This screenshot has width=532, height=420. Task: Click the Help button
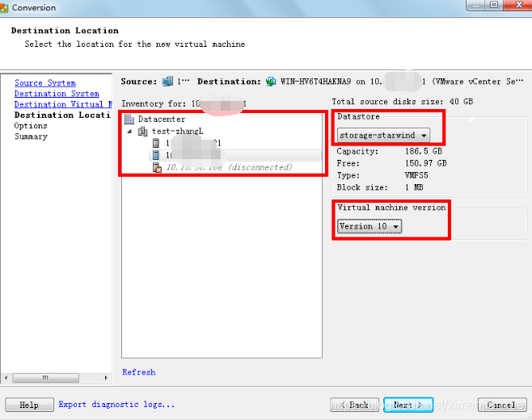pyautogui.click(x=30, y=405)
